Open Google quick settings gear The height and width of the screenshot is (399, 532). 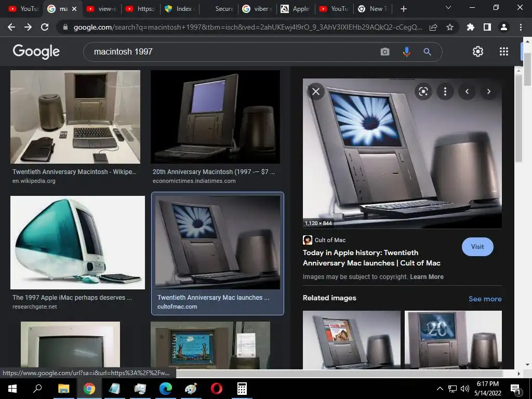(478, 51)
